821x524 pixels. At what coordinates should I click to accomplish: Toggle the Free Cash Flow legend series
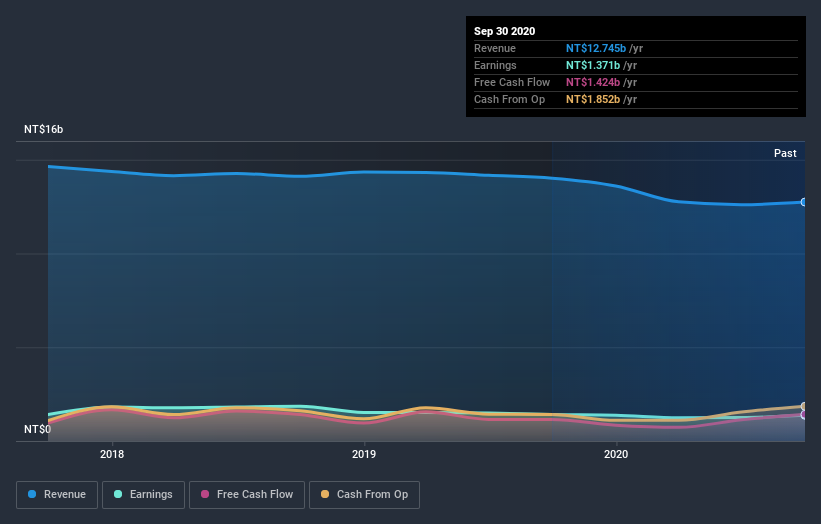click(x=247, y=495)
